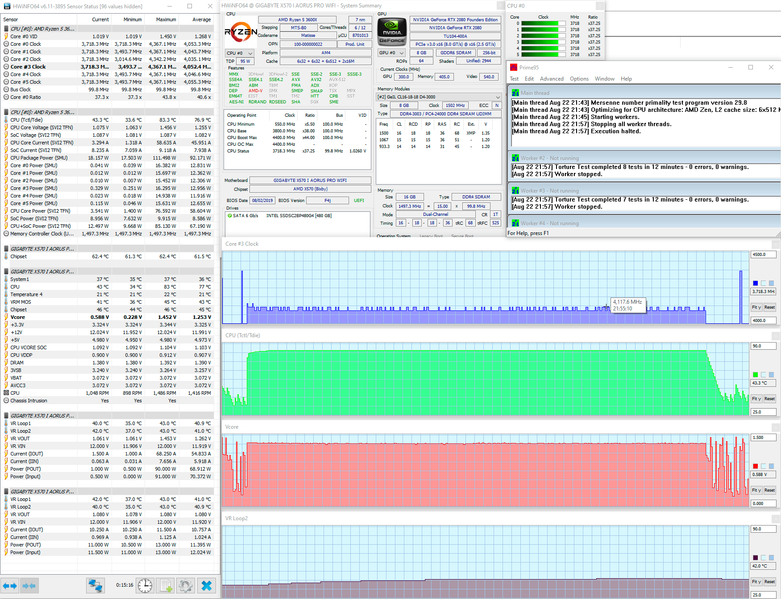Click the GIGABYTE X570 I AORUS PRO WIFI motherboard field
The width and height of the screenshot is (781, 599).
(x=310, y=180)
